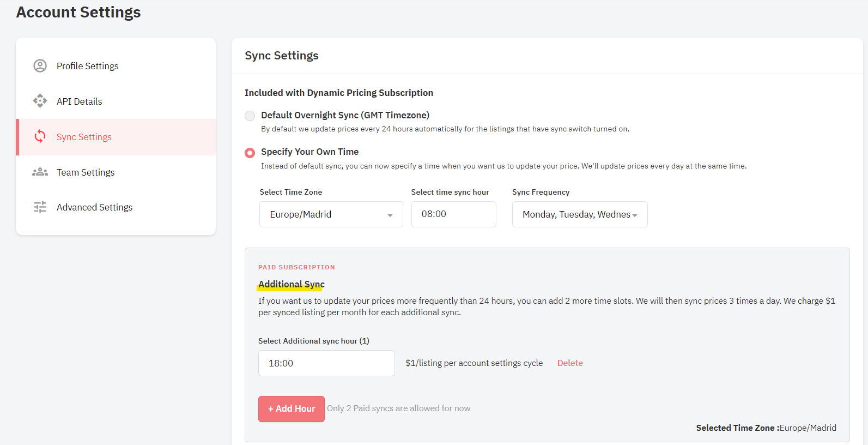Image resolution: width=868 pixels, height=445 pixels.
Task: Go to API Details section
Action: click(x=116, y=101)
